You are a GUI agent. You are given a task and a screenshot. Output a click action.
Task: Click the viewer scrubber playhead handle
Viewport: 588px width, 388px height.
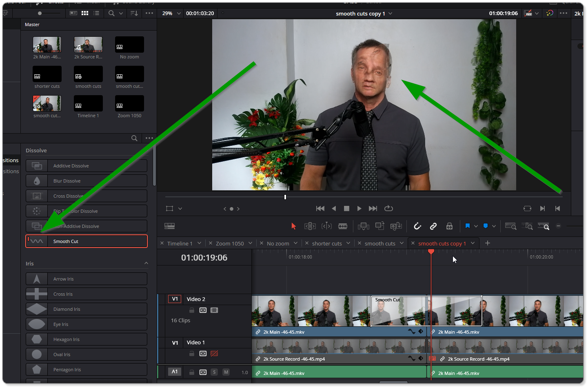click(285, 197)
